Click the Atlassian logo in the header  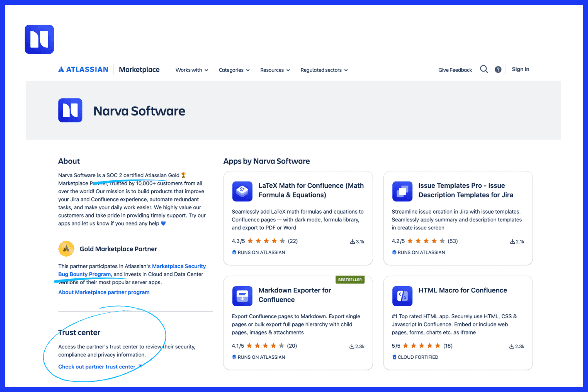click(83, 69)
